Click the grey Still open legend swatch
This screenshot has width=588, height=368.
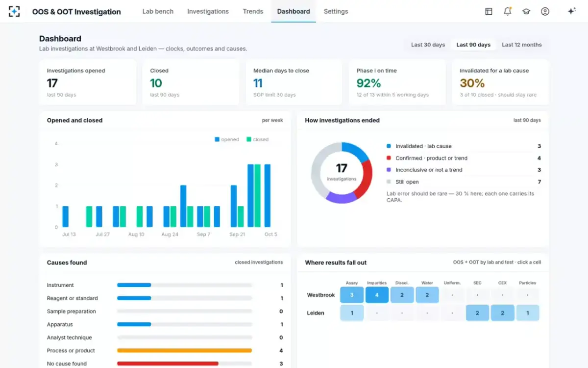click(389, 182)
